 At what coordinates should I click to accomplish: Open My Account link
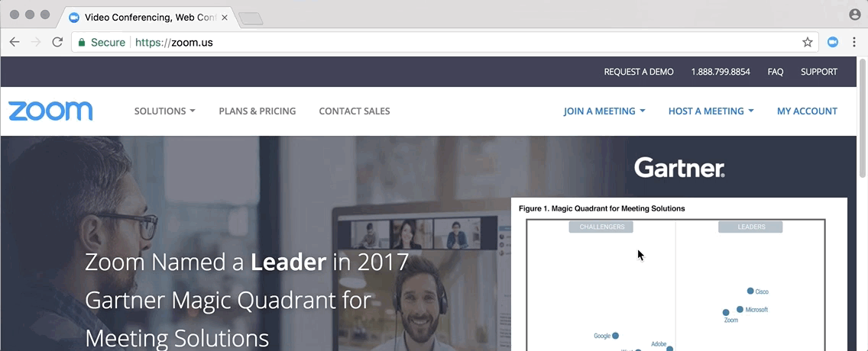[x=807, y=111]
